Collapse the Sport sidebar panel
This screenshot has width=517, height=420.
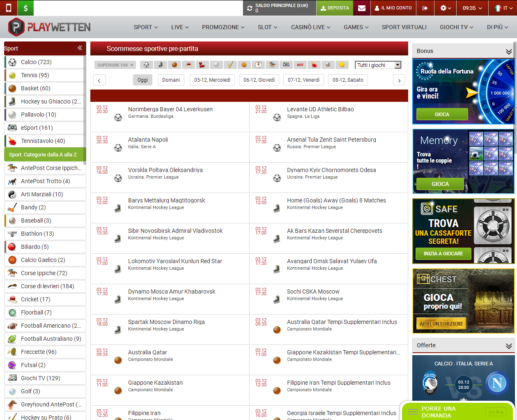coord(80,48)
